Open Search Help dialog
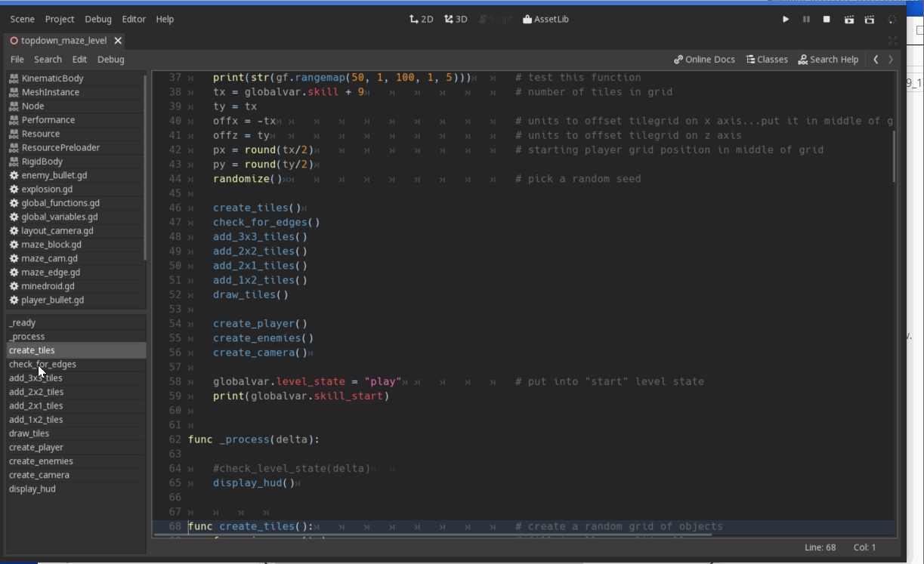The width and height of the screenshot is (924, 564). (x=828, y=59)
